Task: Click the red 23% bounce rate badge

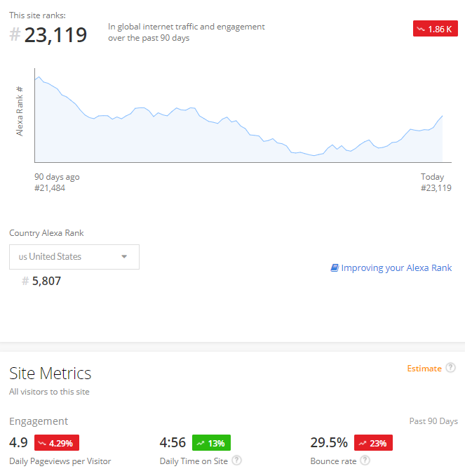Action: point(373,443)
